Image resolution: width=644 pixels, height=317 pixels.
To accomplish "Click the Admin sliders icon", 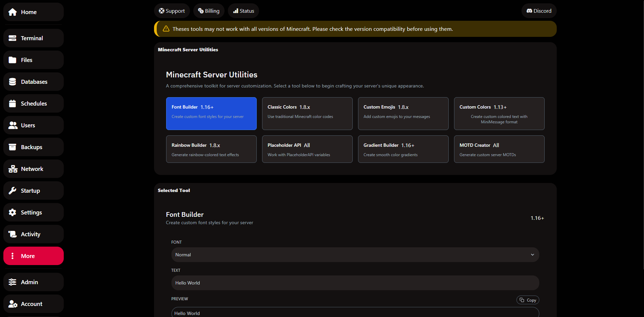I will coord(12,282).
